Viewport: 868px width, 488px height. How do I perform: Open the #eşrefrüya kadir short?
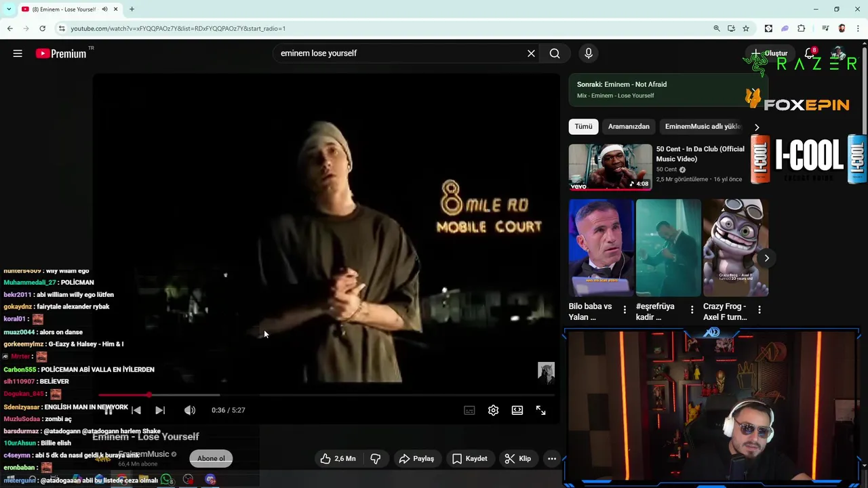(668, 248)
